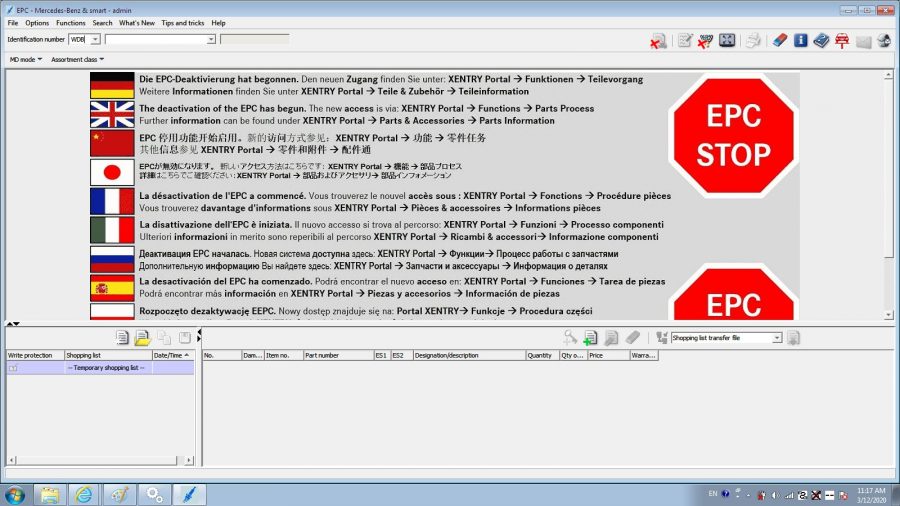Open the blue information icon

(801, 40)
